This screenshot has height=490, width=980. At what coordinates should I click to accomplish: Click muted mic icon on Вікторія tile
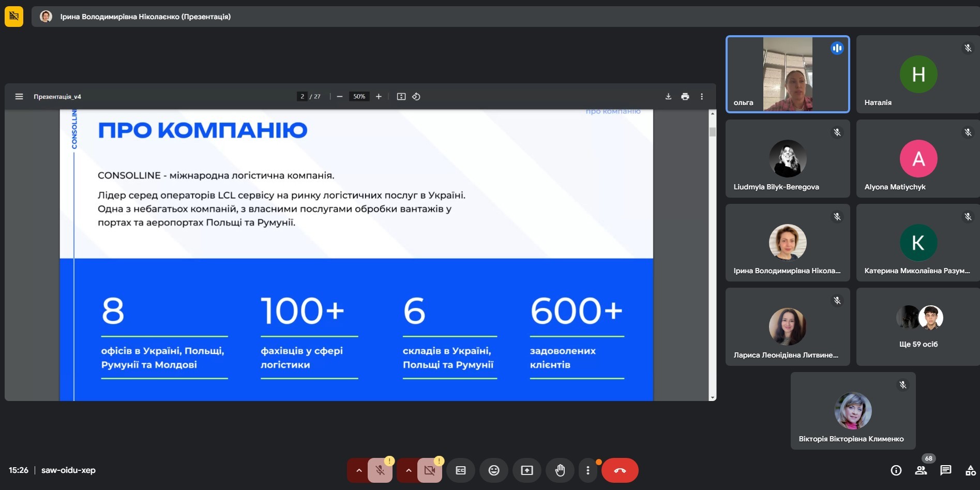902,385
